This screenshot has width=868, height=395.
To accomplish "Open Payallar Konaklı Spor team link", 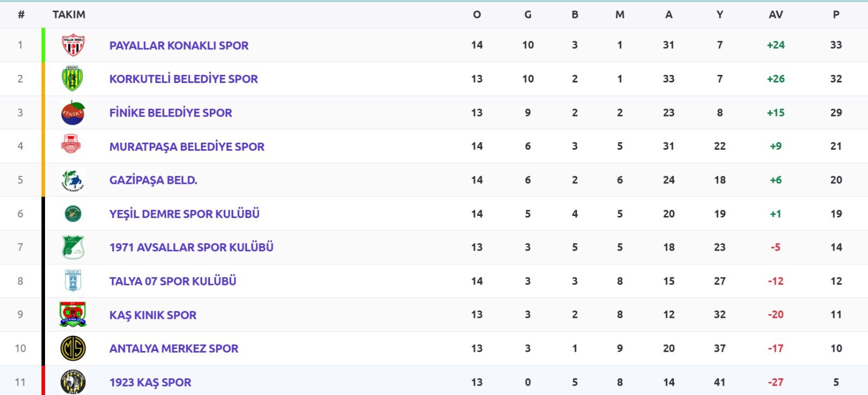I will (x=178, y=46).
